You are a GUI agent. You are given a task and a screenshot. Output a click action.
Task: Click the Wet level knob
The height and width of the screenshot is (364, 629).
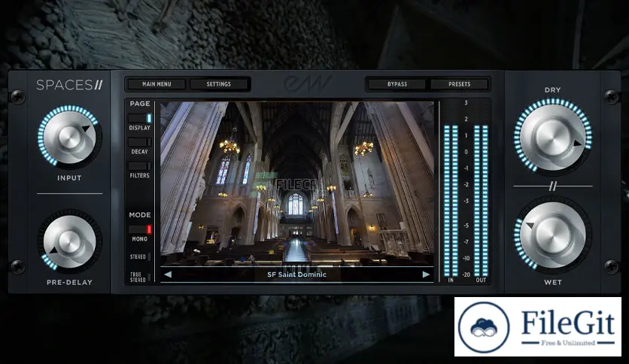(x=552, y=235)
